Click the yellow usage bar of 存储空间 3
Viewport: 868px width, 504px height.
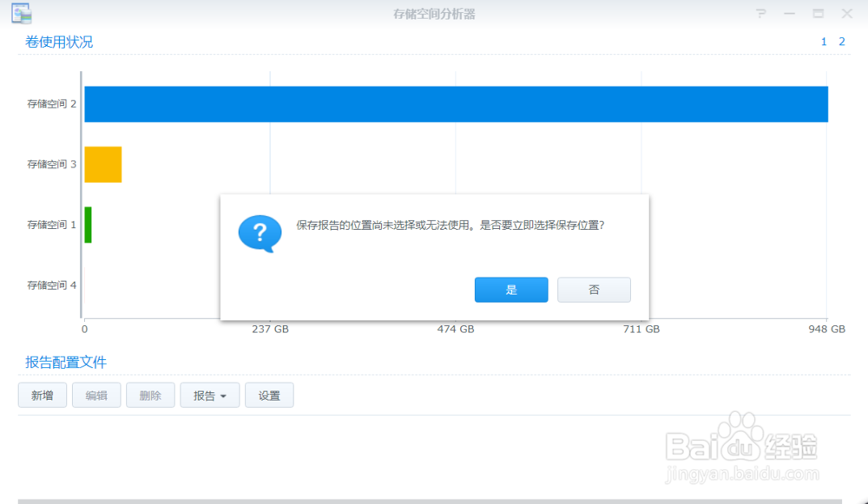tap(102, 164)
